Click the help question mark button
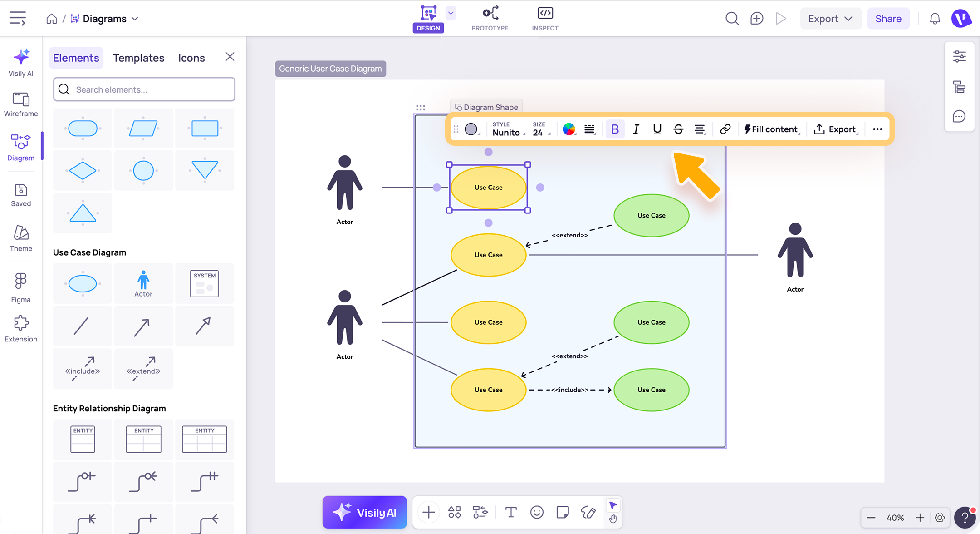The width and height of the screenshot is (980, 534). click(965, 518)
